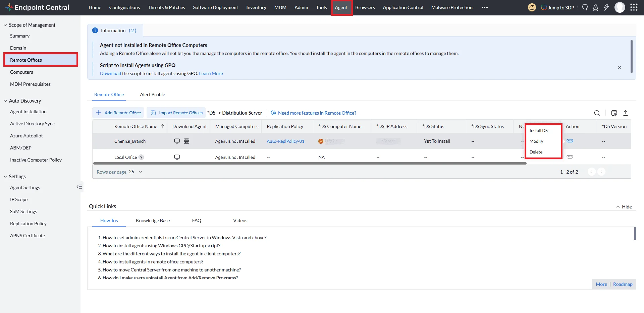Go to the previous table page arrow
The height and width of the screenshot is (313, 644).
592,172
